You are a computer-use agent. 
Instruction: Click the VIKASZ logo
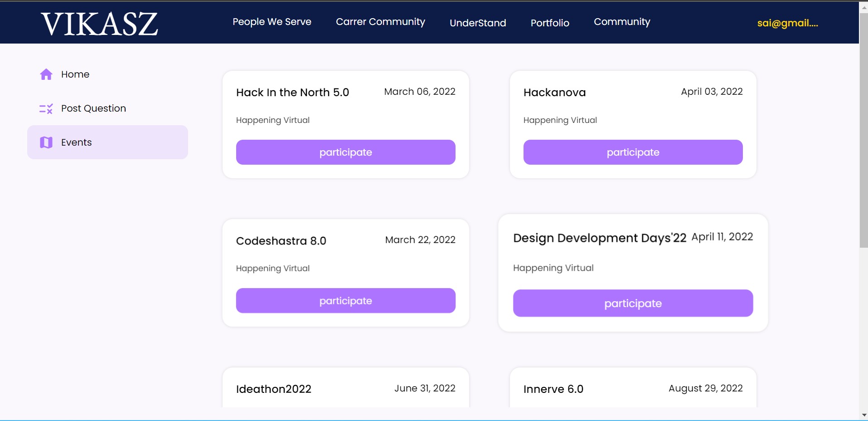(x=100, y=23)
